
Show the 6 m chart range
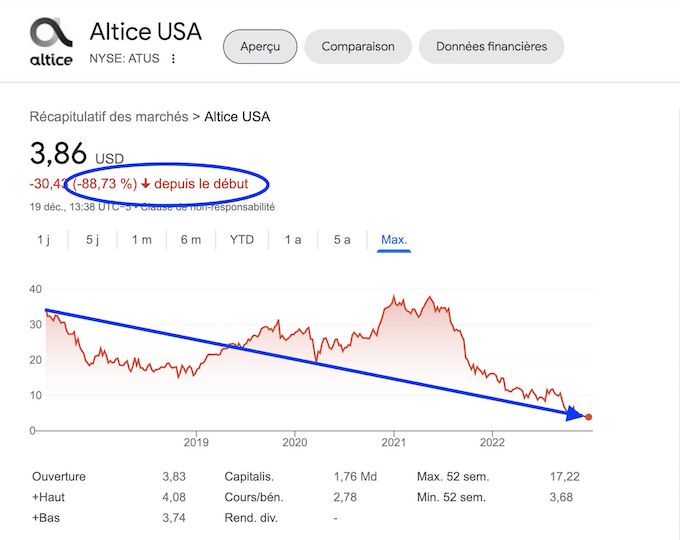(191, 240)
